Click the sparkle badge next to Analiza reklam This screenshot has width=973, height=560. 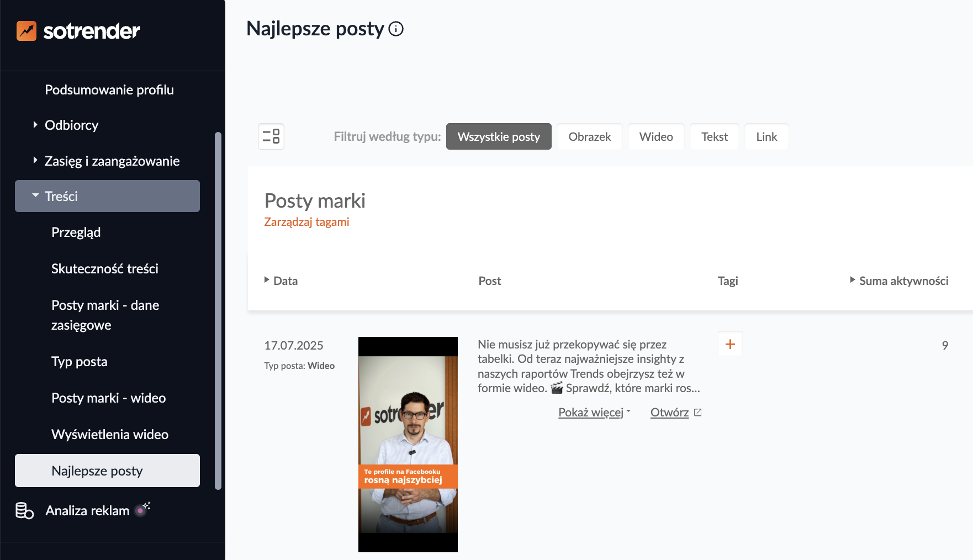142,509
